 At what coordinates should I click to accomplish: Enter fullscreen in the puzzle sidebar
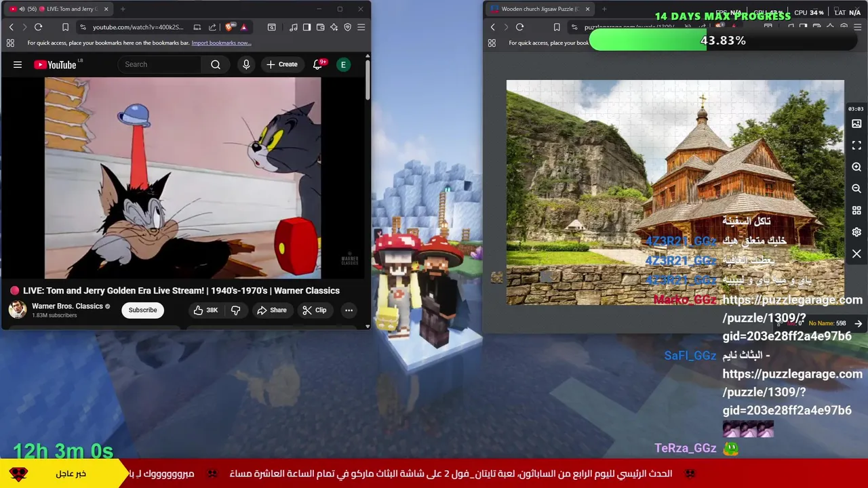pyautogui.click(x=856, y=146)
